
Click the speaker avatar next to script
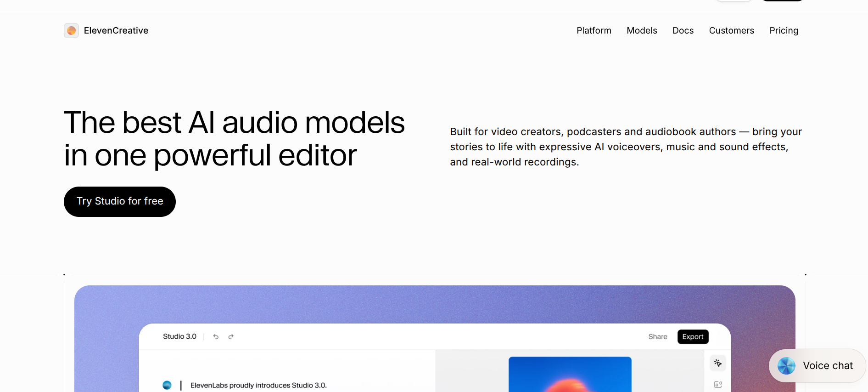coord(167,385)
